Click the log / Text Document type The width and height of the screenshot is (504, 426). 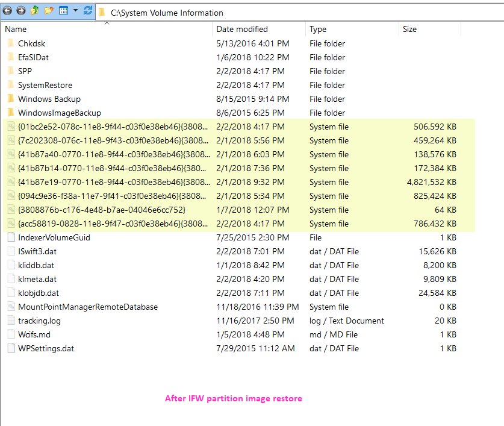click(346, 321)
